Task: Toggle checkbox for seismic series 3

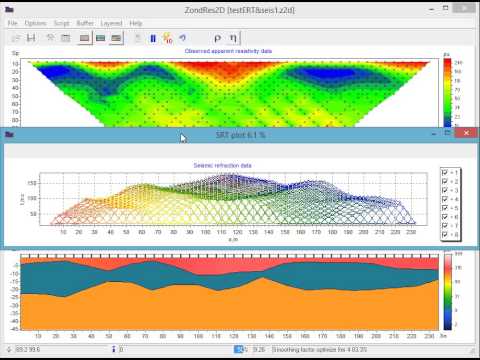Action: 445,190
